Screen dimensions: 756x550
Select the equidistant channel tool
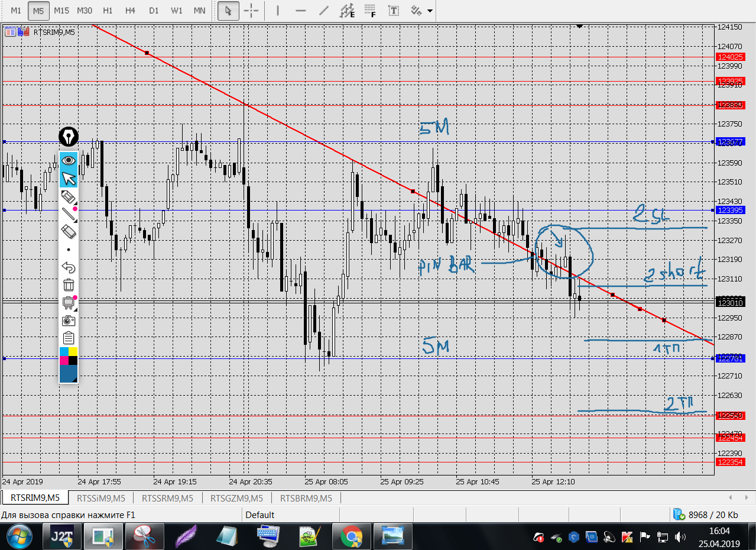(x=347, y=11)
